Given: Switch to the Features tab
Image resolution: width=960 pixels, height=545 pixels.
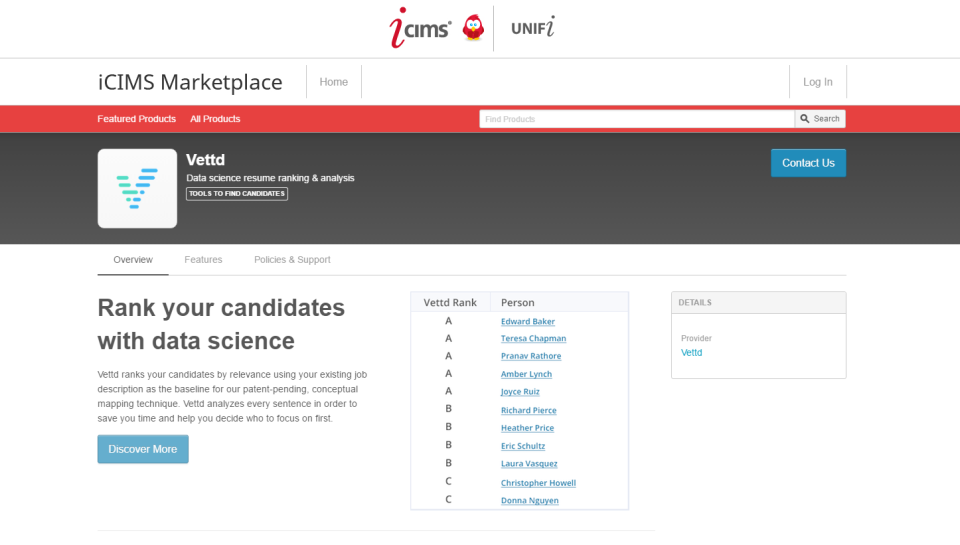Looking at the screenshot, I should (203, 260).
